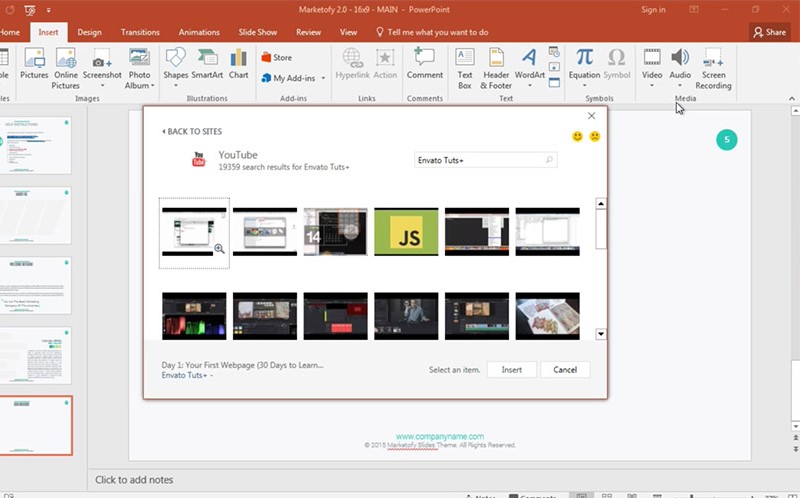The width and height of the screenshot is (800, 498).
Task: Open Header & Footer settings
Action: coord(496,68)
